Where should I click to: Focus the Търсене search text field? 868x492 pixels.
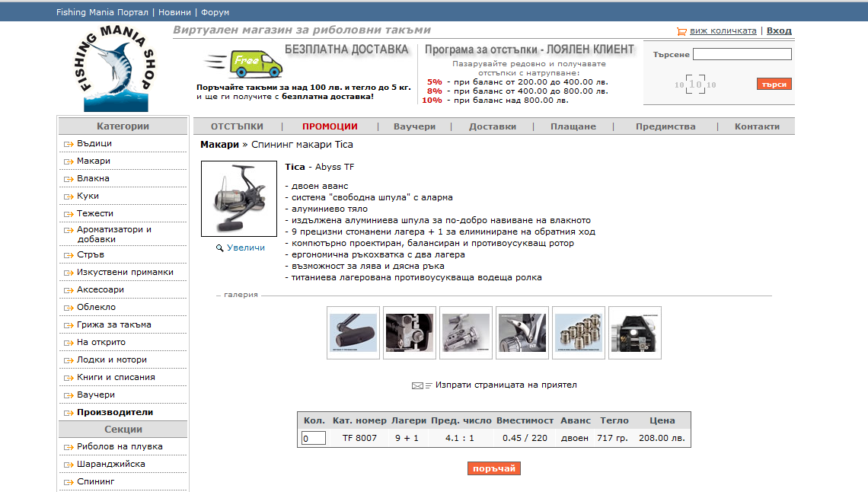tap(742, 55)
